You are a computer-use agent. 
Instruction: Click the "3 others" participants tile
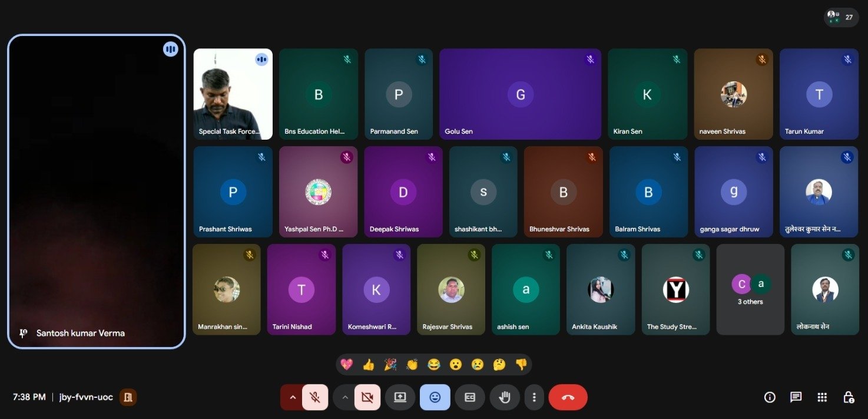pyautogui.click(x=750, y=290)
